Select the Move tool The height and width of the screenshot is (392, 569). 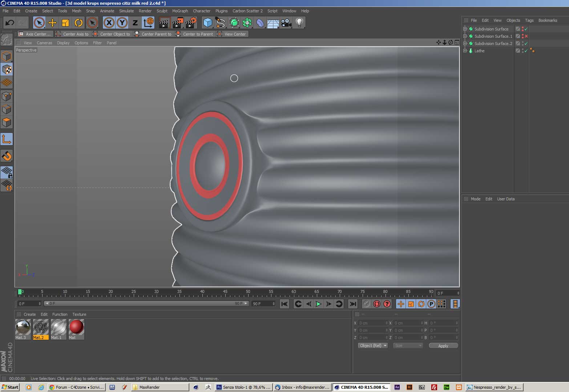coord(52,23)
